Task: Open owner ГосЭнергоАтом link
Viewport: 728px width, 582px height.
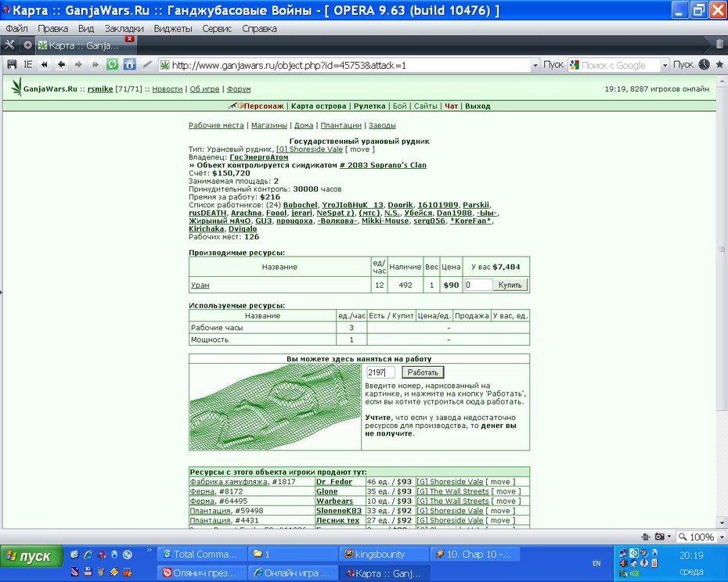Action: 259,157
